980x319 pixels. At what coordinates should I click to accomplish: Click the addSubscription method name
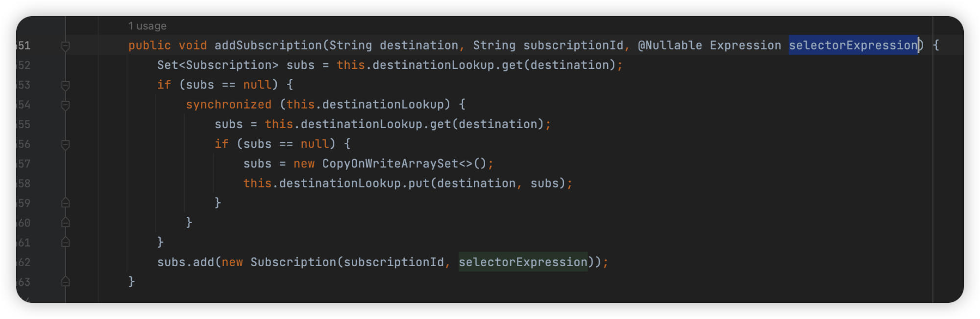[x=268, y=46]
